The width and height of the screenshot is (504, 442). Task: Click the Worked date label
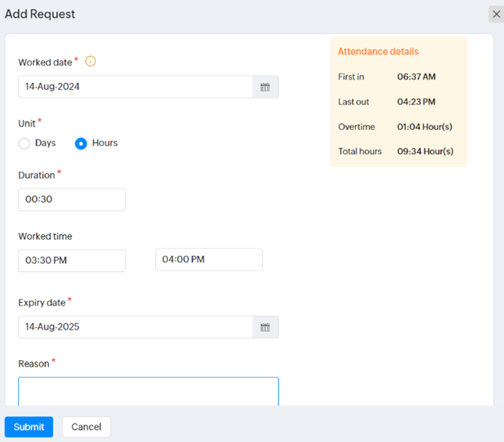pos(45,62)
